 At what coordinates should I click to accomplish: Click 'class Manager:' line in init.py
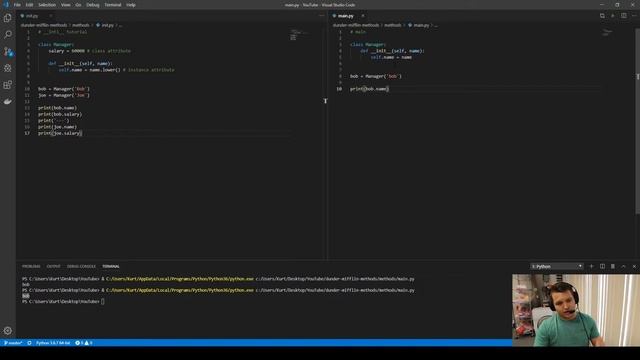(x=56, y=44)
